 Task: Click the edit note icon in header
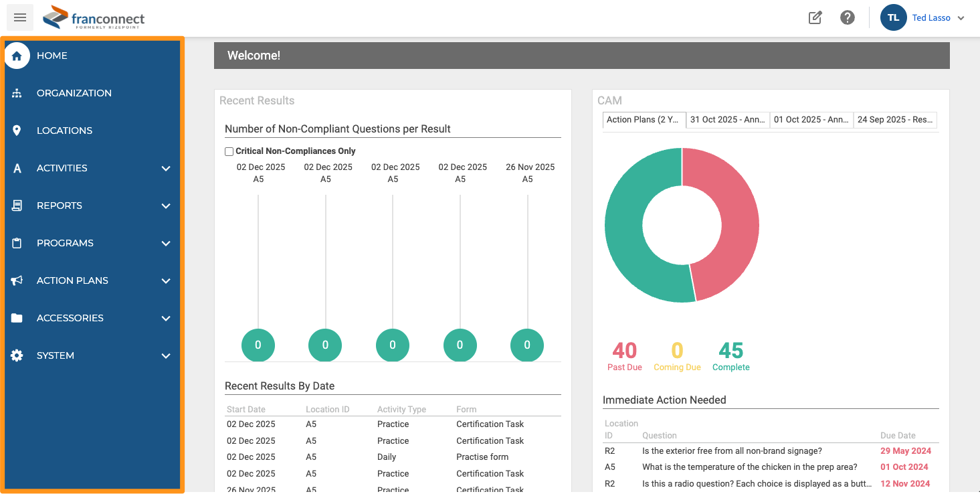(x=815, y=18)
